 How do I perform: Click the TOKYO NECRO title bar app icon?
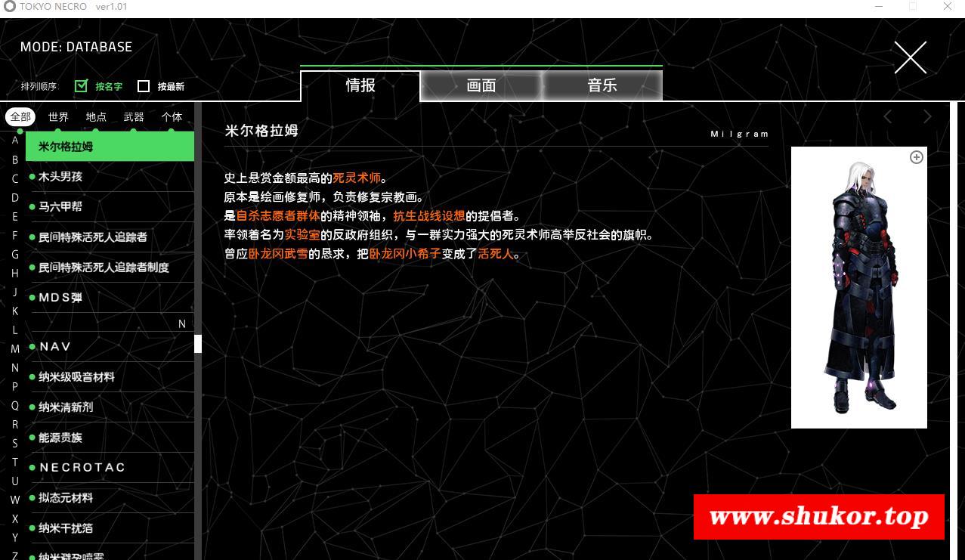pyautogui.click(x=9, y=7)
